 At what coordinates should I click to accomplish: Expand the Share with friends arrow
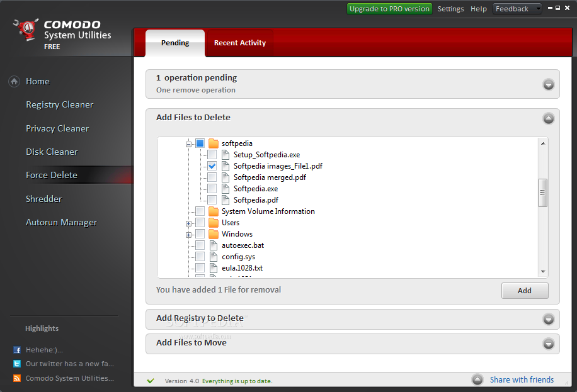477,379
